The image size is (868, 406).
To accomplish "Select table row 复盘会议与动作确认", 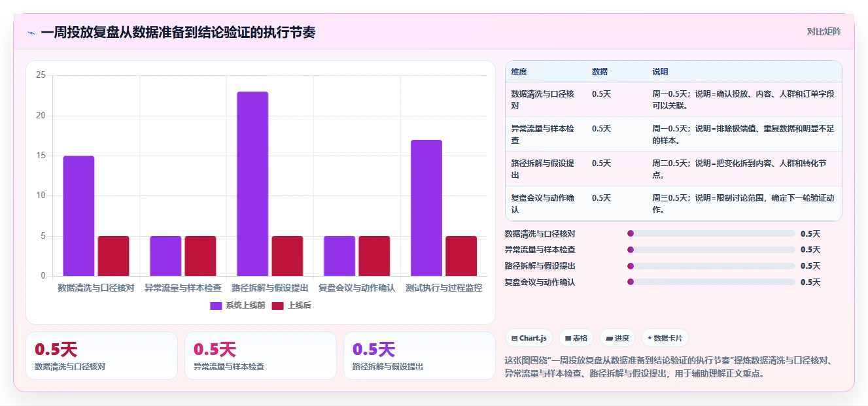I will (x=674, y=203).
